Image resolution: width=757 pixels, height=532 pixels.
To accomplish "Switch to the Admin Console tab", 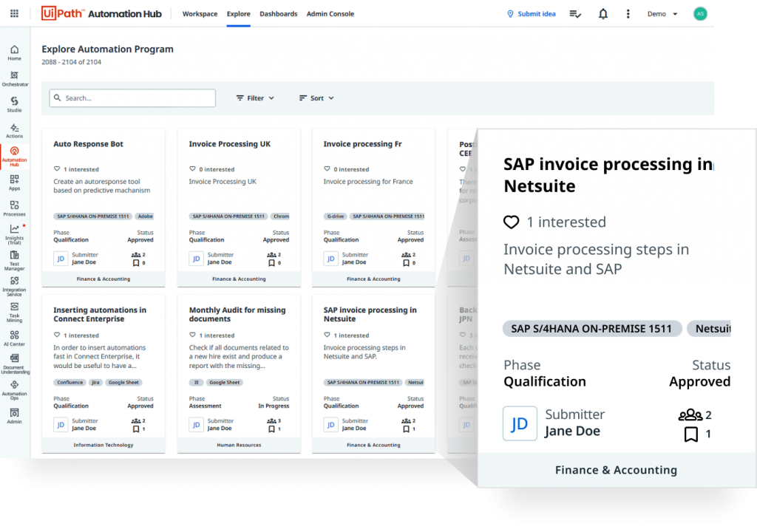I will [x=330, y=14].
